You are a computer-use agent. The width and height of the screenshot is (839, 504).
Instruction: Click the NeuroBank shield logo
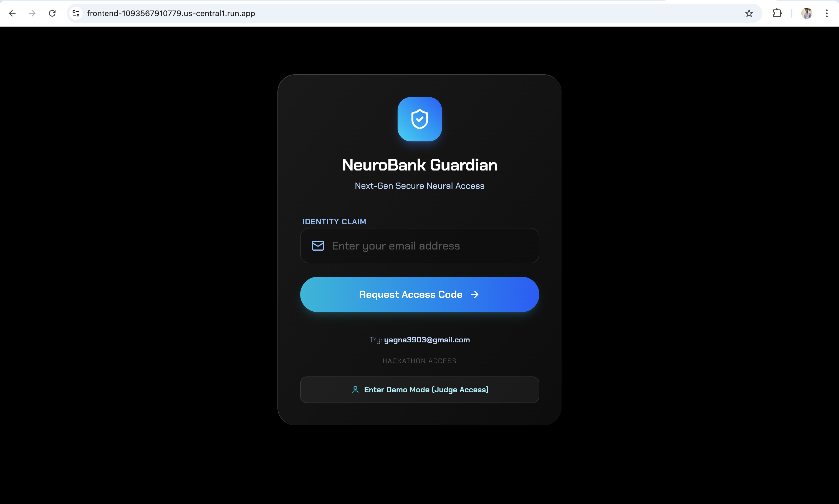tap(420, 119)
